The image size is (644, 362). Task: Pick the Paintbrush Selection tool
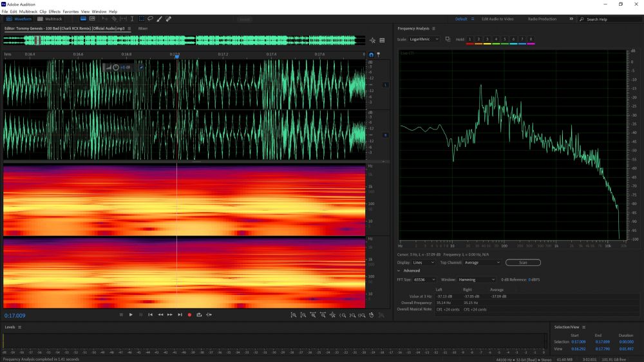click(160, 19)
